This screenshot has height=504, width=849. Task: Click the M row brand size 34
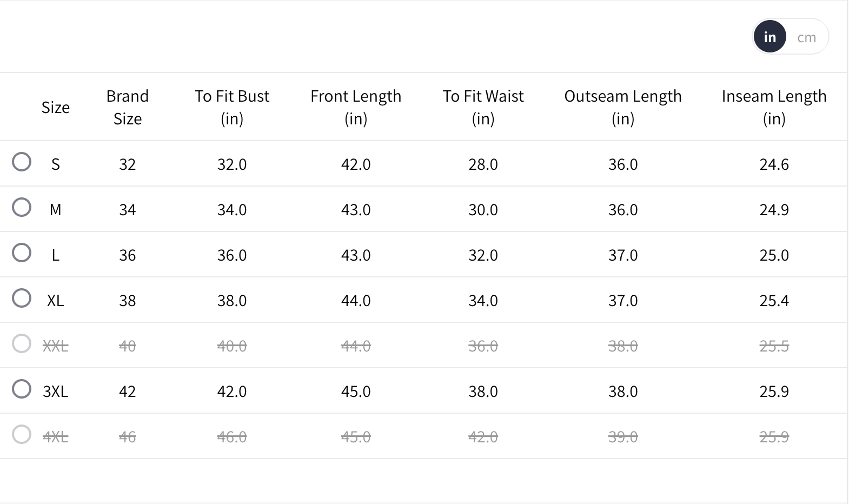coord(128,210)
